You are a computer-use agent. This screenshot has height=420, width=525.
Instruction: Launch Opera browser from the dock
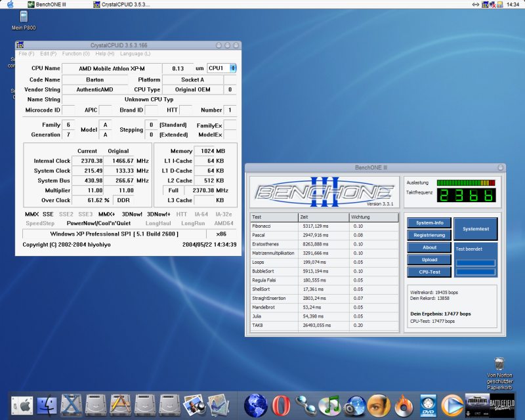(x=280, y=406)
